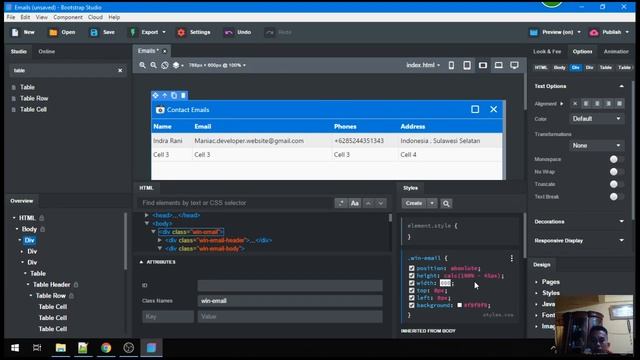640x360 pixels.
Task: Toggle the No Wrap switch
Action: (x=616, y=172)
